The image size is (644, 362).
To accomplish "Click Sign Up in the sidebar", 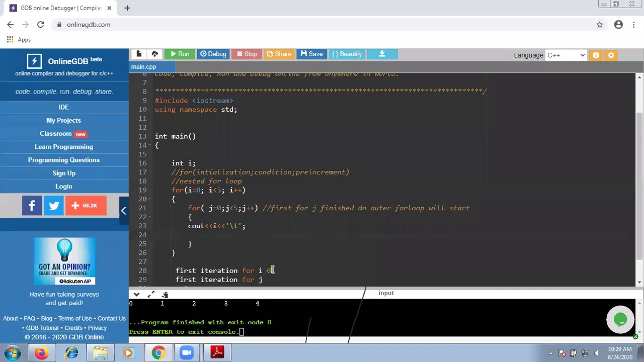I will (63, 173).
